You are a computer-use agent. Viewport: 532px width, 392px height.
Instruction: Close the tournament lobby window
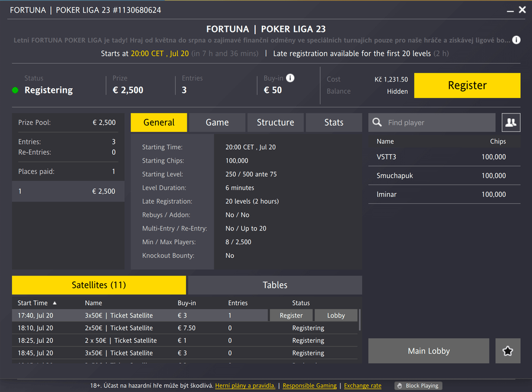pyautogui.click(x=522, y=10)
